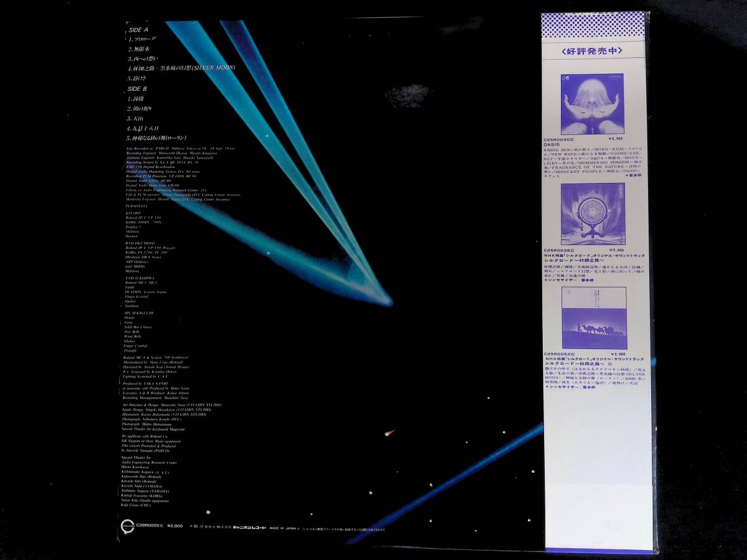Click the Prophet 5 line
Viewport: 747px width, 560px height.
tap(133, 226)
